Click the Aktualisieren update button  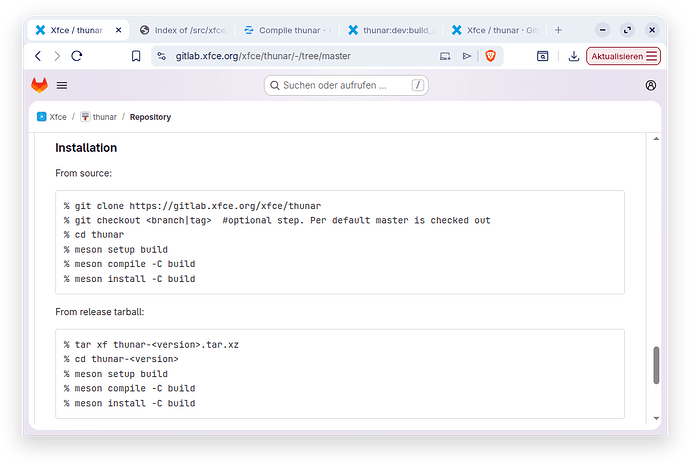[x=623, y=56]
